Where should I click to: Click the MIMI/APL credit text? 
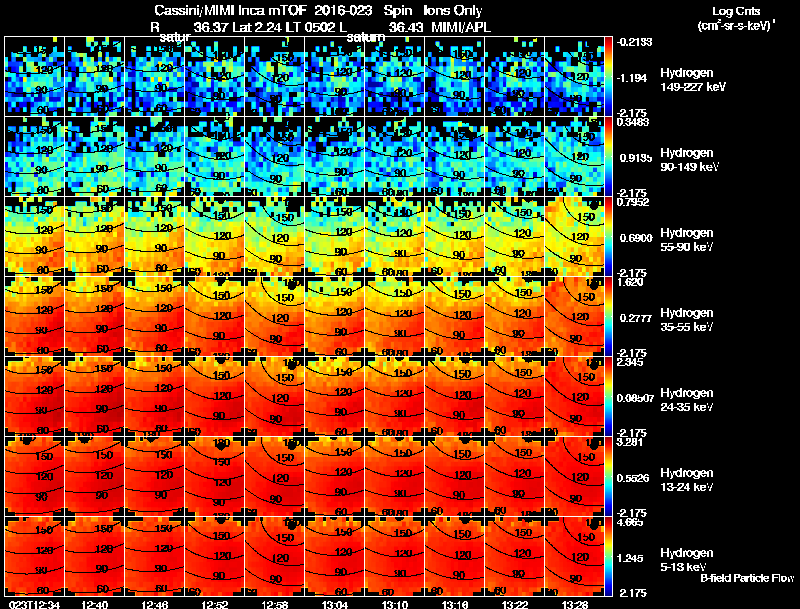461,28
